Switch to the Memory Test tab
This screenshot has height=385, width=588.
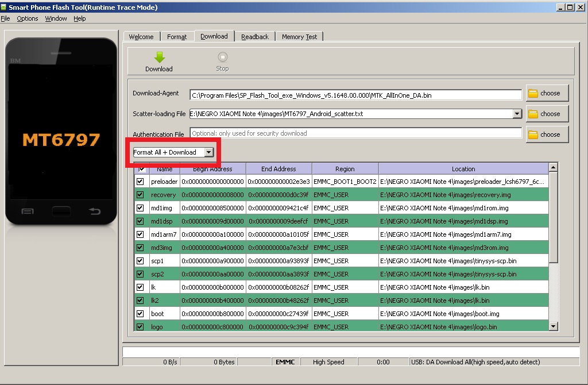pos(299,37)
